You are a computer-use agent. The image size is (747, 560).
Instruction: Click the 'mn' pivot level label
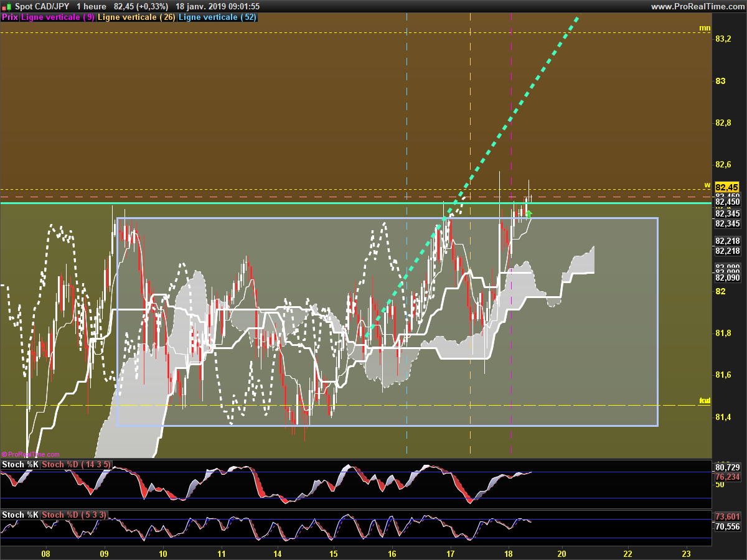point(705,27)
